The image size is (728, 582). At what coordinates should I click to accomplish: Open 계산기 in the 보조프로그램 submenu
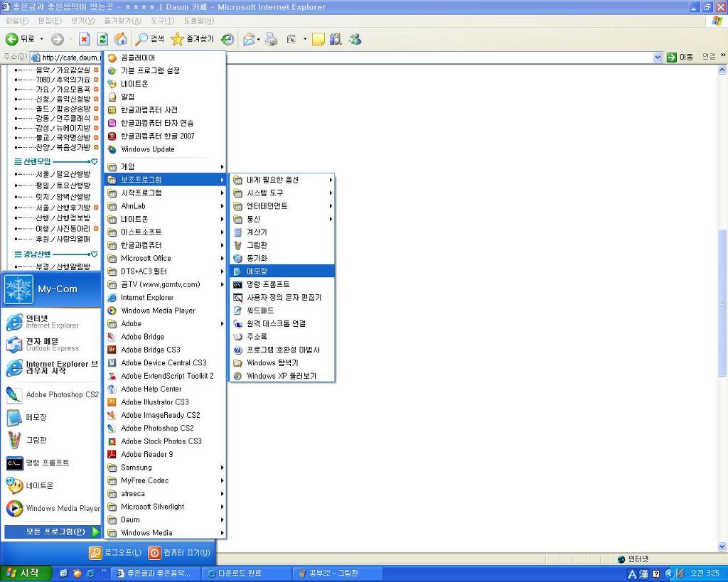(257, 232)
